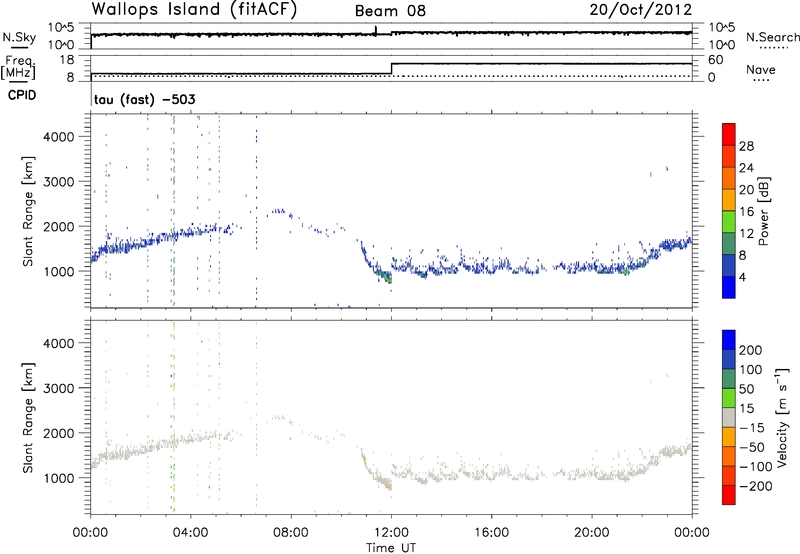Click the 'Velocity [m s-1]' colorbar label
Image resolution: width=800 pixels, height=554 pixels.
coord(783,417)
